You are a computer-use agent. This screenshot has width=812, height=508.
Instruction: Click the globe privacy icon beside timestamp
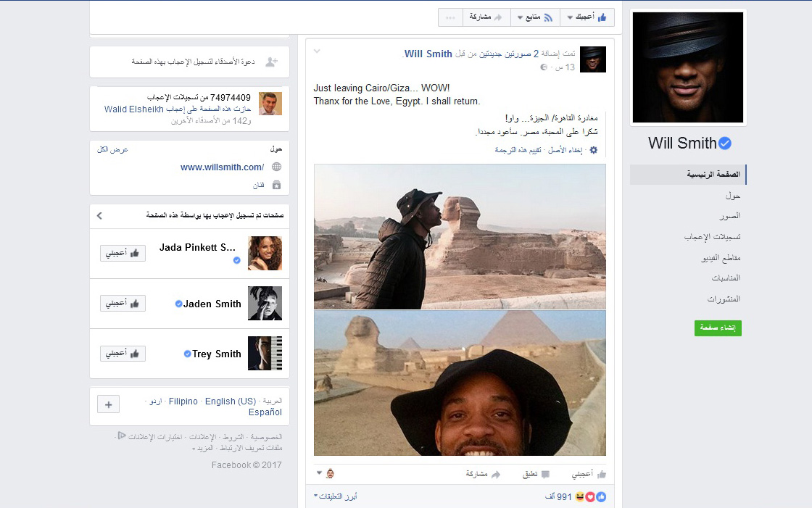pyautogui.click(x=544, y=67)
